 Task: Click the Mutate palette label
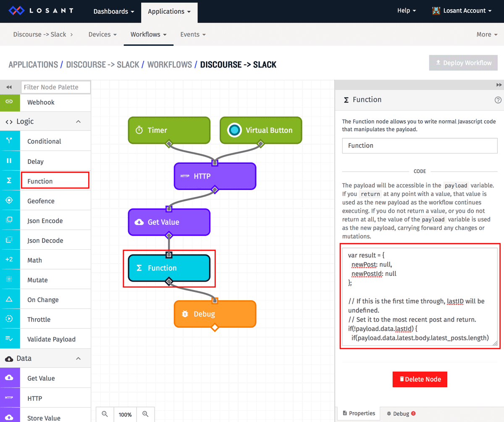click(37, 280)
